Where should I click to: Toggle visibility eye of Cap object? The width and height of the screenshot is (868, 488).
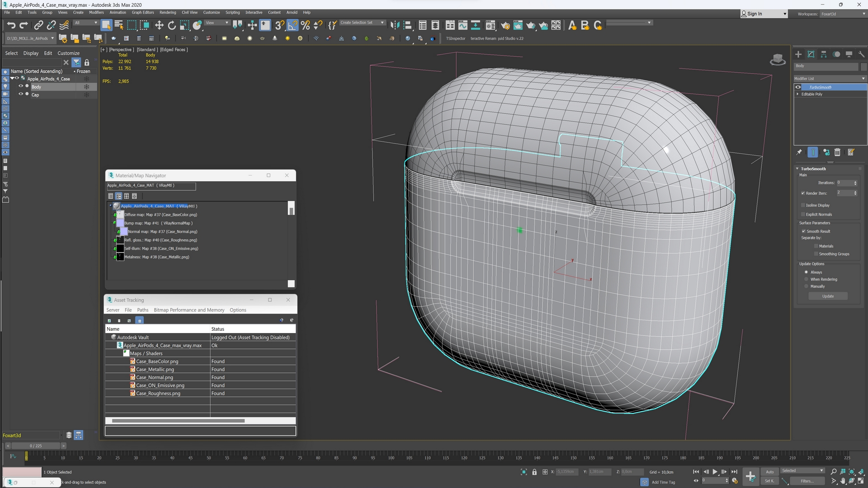coord(20,94)
